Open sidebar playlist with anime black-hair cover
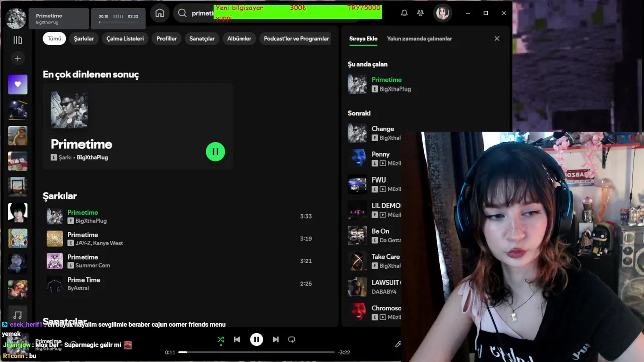This screenshot has height=362, width=644. [18, 212]
